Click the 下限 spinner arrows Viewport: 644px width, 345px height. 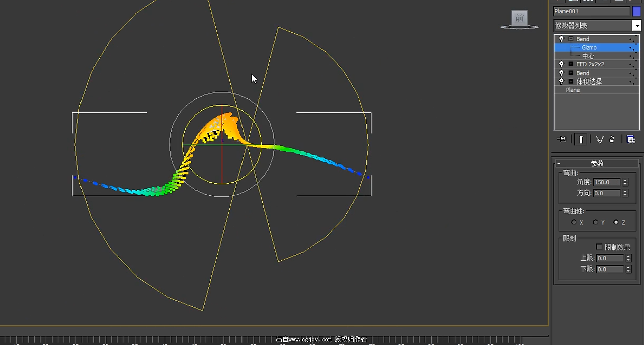(628, 269)
